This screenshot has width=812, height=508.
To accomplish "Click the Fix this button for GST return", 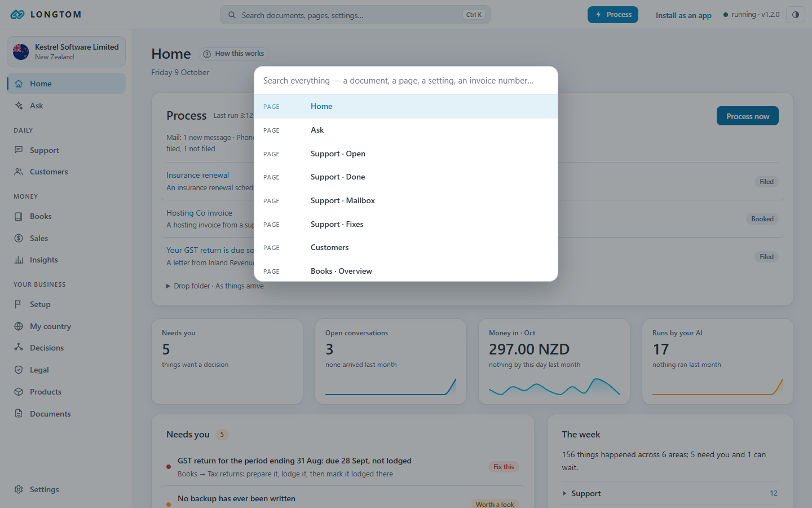I will coord(504,467).
